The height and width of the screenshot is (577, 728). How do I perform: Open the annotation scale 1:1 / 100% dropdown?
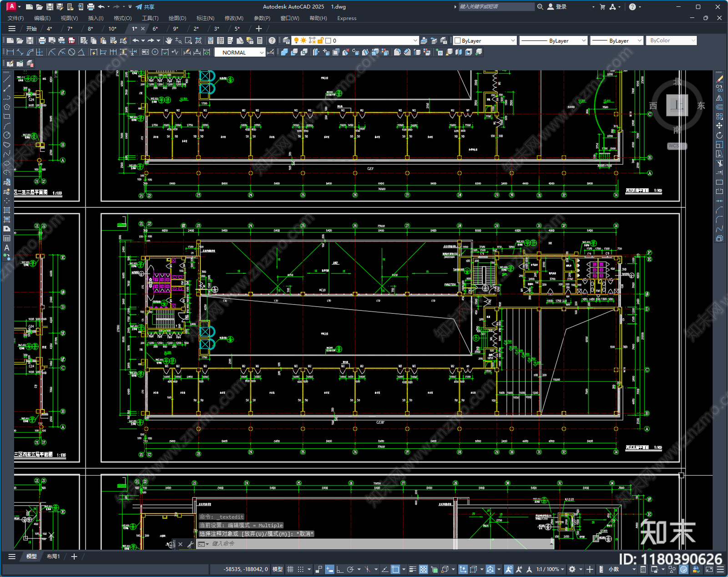pyautogui.click(x=550, y=569)
